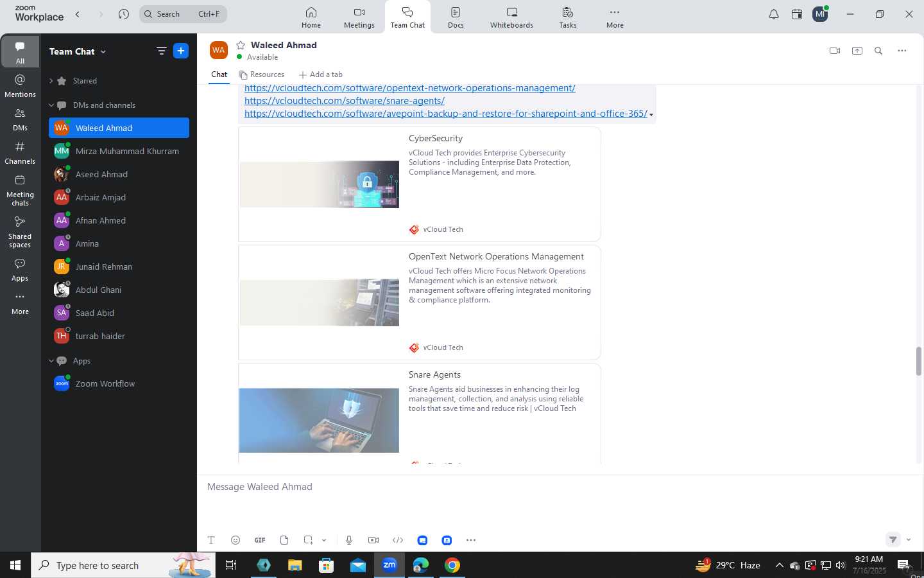Click the history clock icon

pos(124,14)
